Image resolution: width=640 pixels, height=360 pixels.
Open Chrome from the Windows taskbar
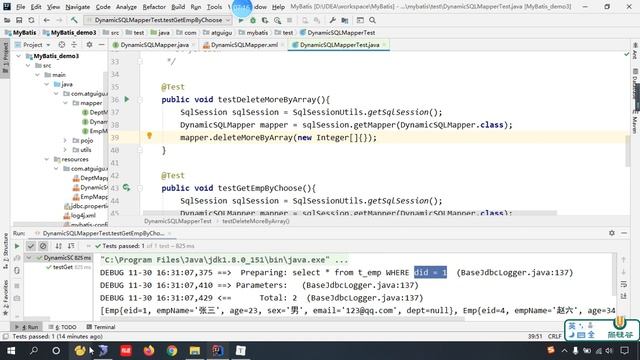(x=172, y=351)
